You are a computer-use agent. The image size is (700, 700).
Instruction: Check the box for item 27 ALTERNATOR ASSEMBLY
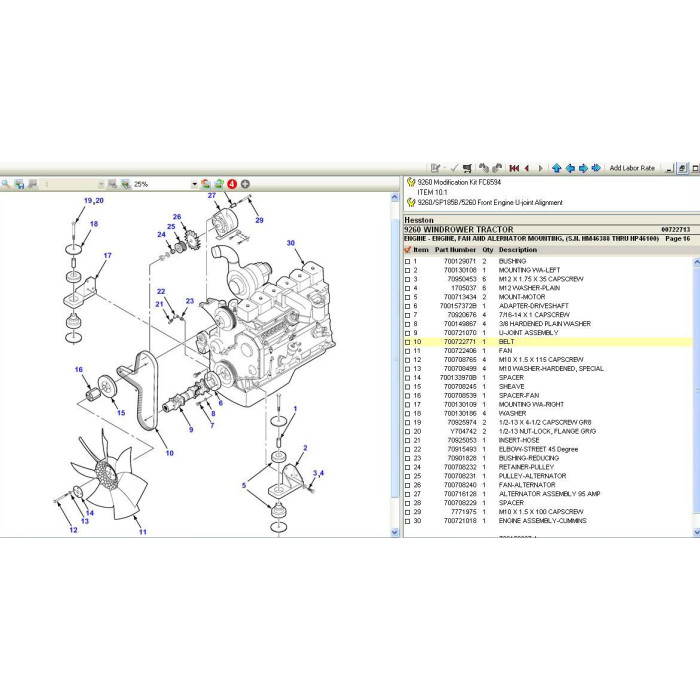(x=407, y=494)
